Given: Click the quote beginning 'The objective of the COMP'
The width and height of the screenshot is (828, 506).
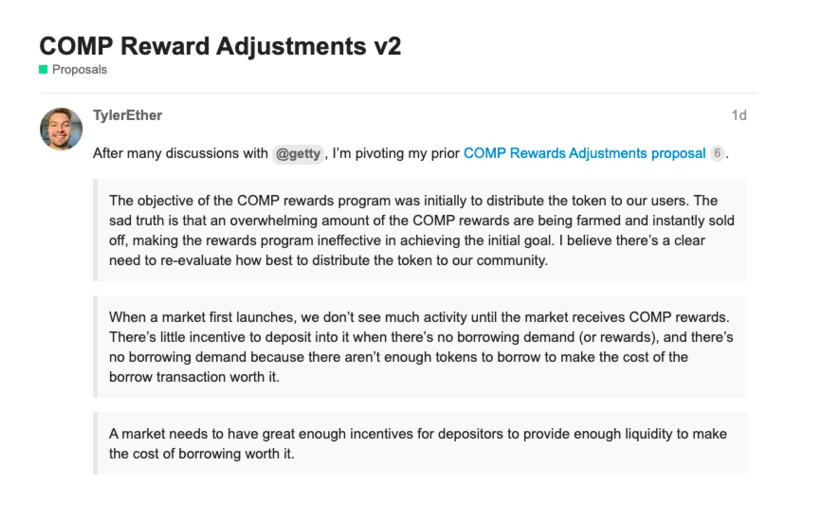Looking at the screenshot, I should click(422, 230).
